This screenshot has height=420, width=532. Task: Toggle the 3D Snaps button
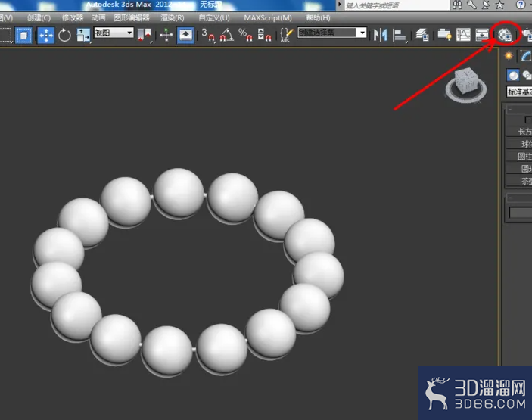(x=208, y=35)
